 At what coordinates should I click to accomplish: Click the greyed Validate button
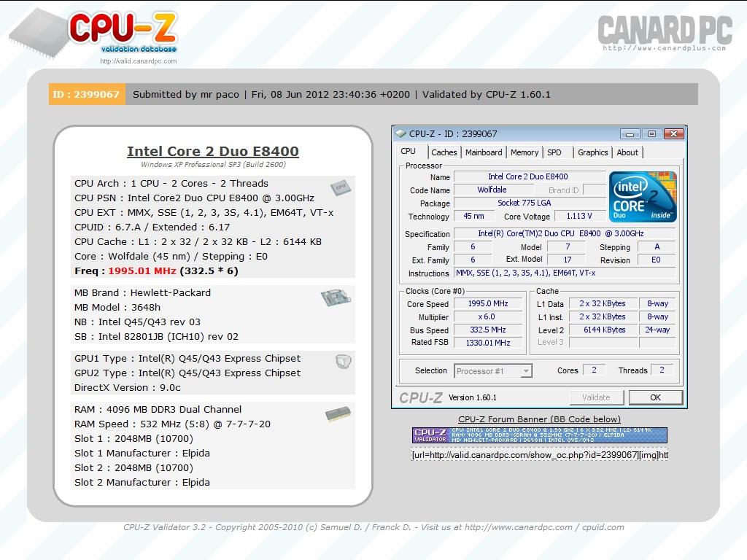[596, 397]
